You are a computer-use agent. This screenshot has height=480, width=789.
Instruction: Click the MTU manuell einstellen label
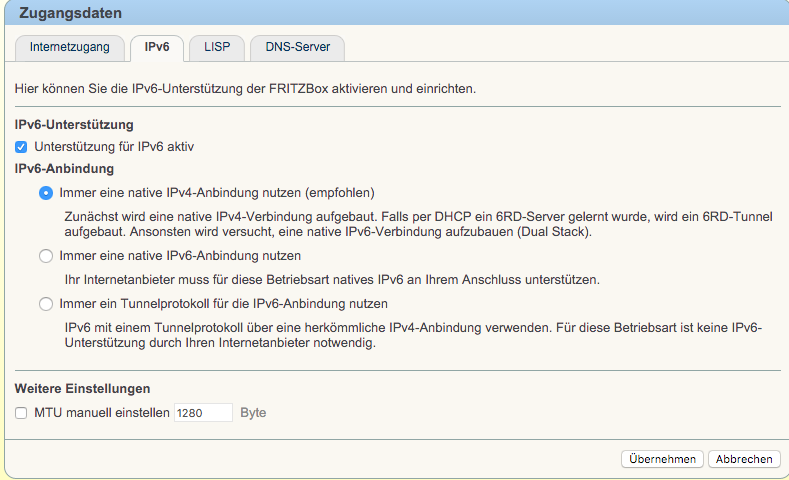tap(102, 413)
